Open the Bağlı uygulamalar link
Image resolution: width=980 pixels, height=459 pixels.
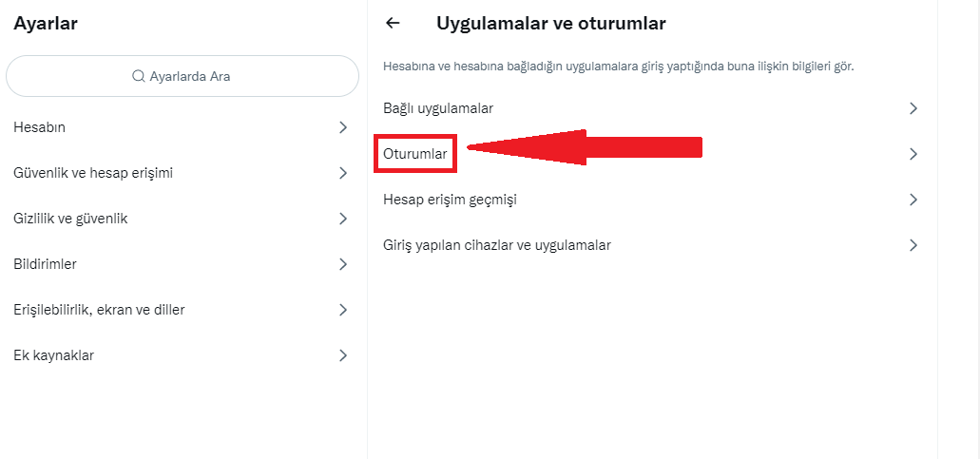[x=438, y=108]
